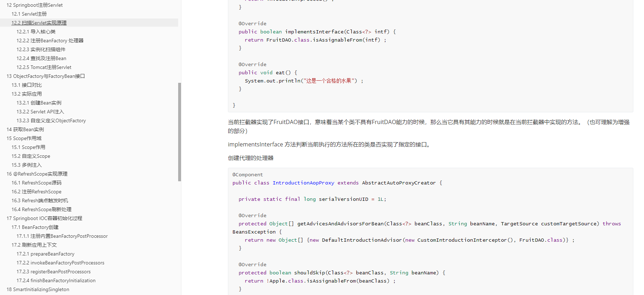
Task: Go to 13.2 实际应用
Action: pos(27,94)
